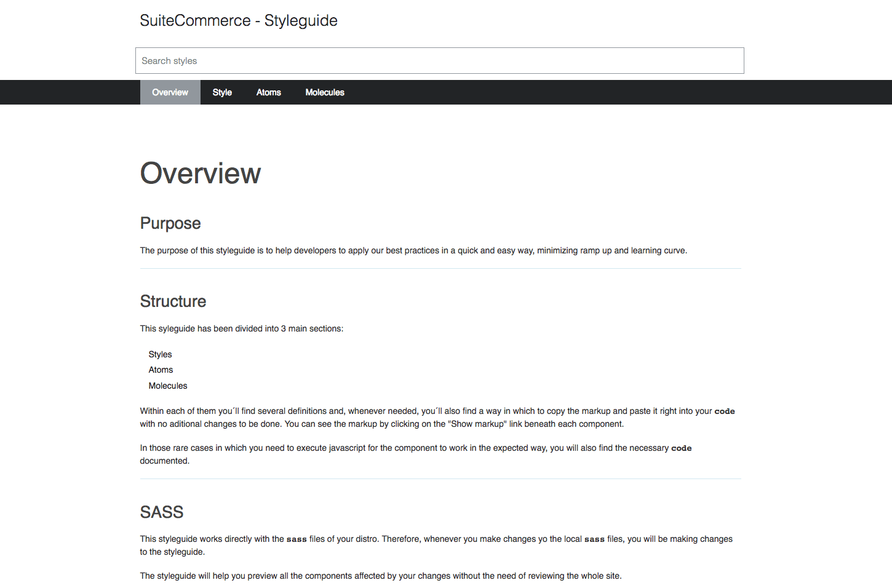Go to the Atoms tab
Image resolution: width=892 pixels, height=588 pixels.
tap(269, 92)
